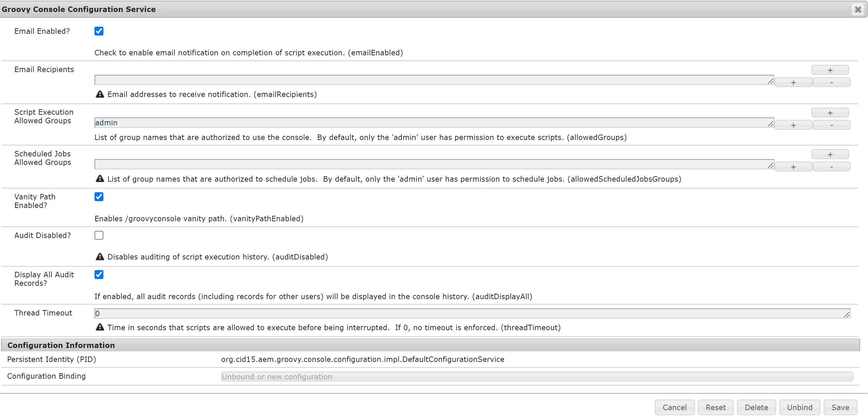Disable the Vanity Path Enabled checkbox

(x=99, y=197)
